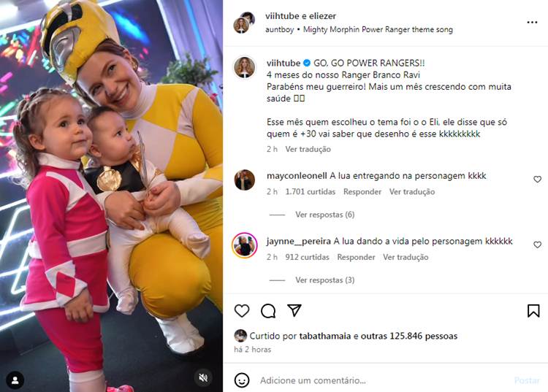Screen dimensions: 548x392
Task: Expand Ver respostas (6) replies
Action: pos(324,215)
